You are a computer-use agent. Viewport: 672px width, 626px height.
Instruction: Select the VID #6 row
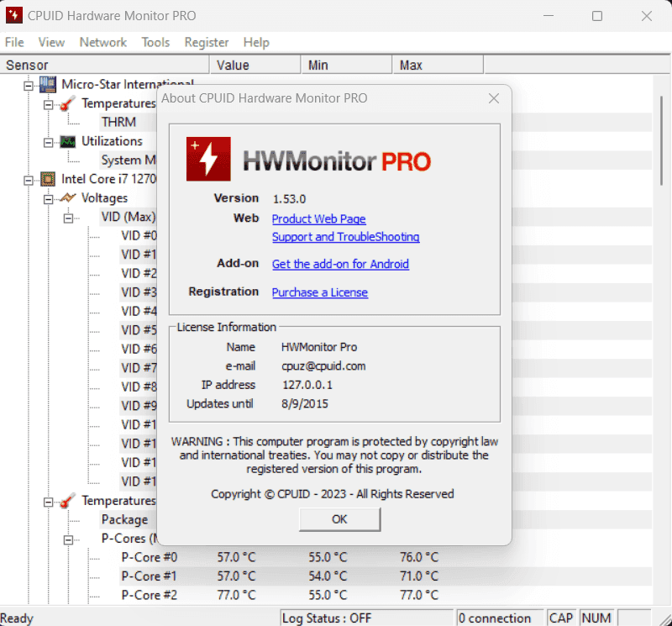[x=139, y=349]
